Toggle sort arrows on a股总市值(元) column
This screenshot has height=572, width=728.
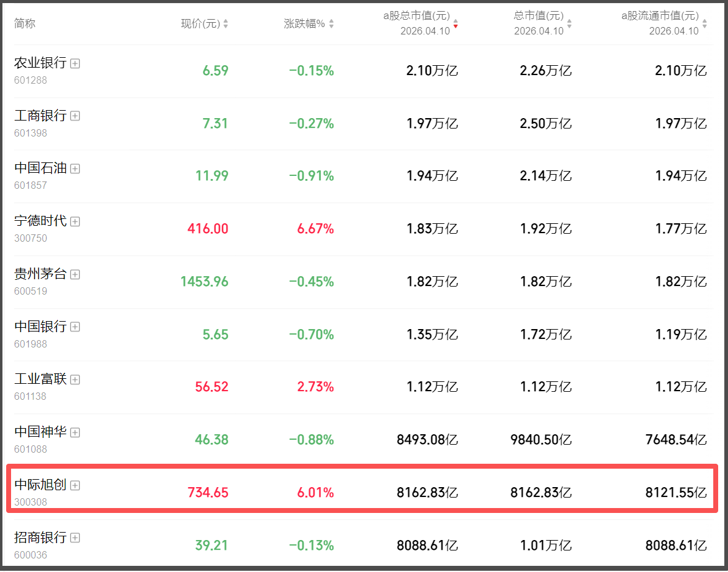pos(456,24)
